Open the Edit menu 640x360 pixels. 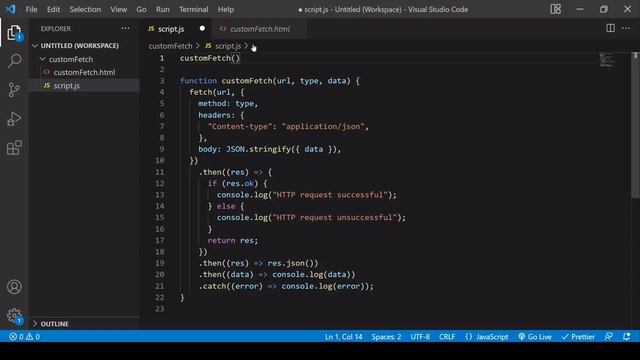53,9
